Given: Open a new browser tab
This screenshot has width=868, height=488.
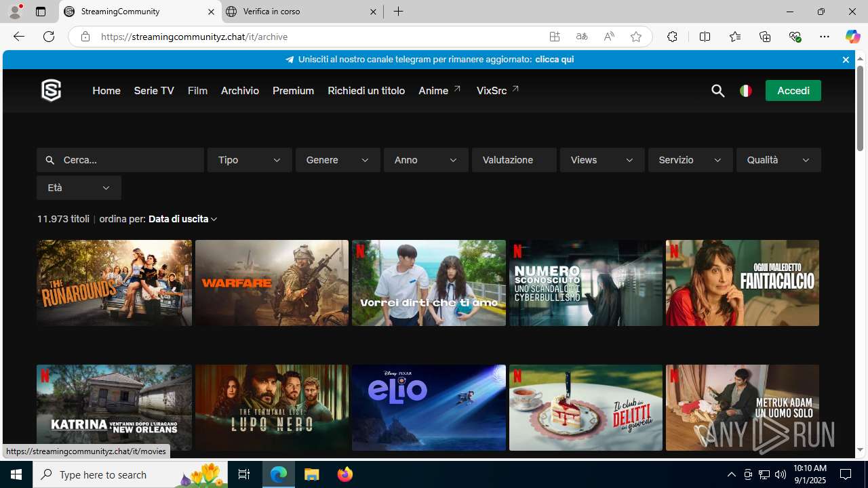Looking at the screenshot, I should (399, 12).
